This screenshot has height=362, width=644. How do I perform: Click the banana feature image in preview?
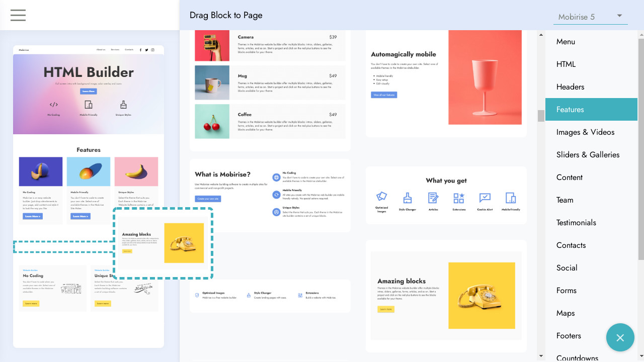[x=136, y=171]
